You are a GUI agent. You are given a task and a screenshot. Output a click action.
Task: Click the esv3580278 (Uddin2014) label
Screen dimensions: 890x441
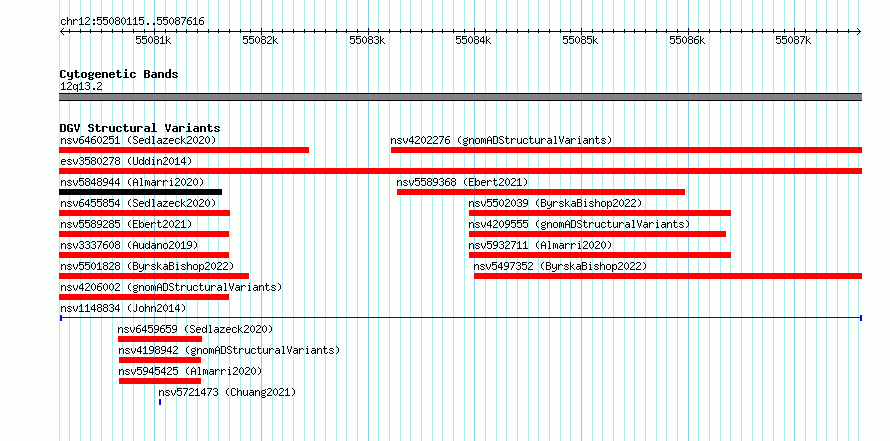tap(126, 161)
